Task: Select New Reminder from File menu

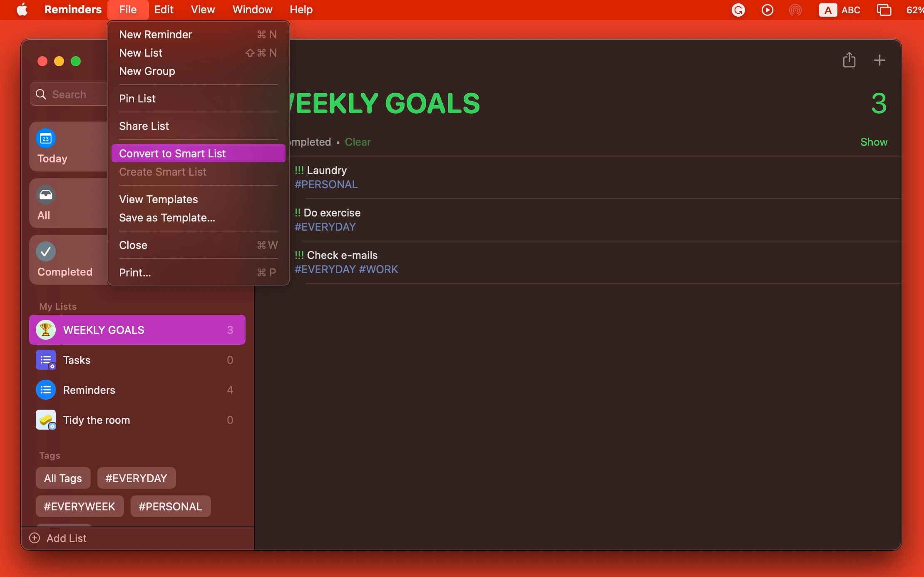Action: coord(155,34)
